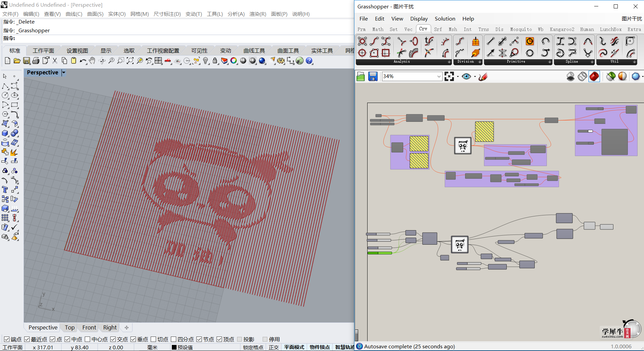Image resolution: width=644 pixels, height=351 pixels.
Task: Switch to the Kangaroo2 component tab
Action: [562, 29]
